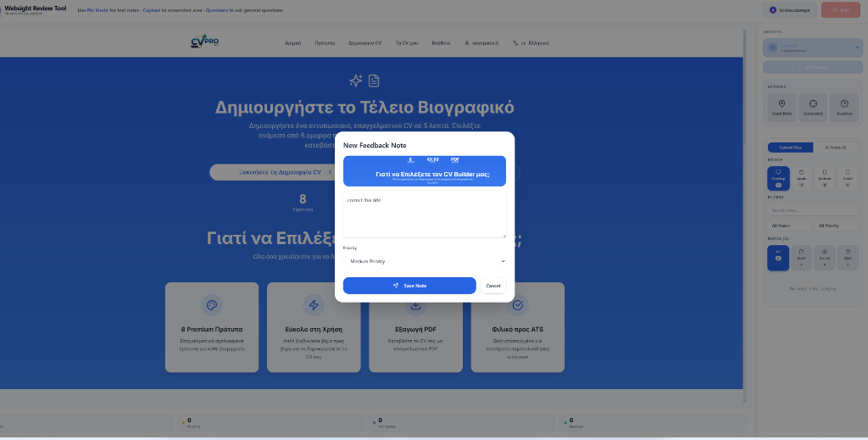Filter notes by Screen category

tap(824, 258)
